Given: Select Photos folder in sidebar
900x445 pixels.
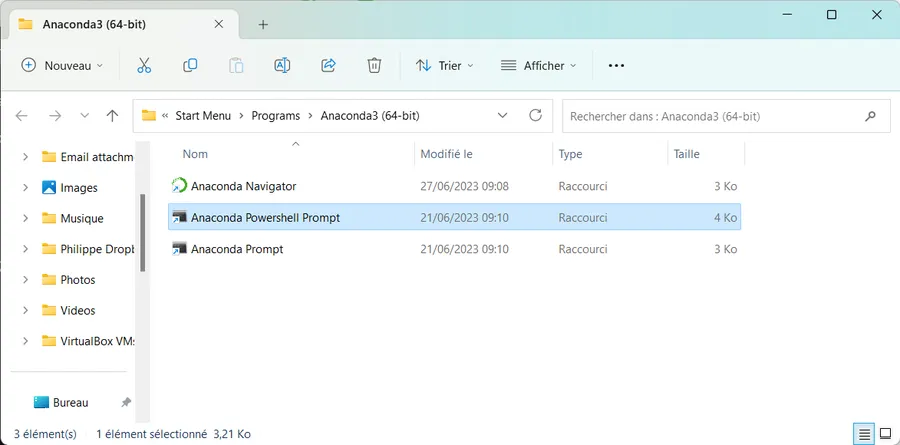Looking at the screenshot, I should tap(78, 280).
